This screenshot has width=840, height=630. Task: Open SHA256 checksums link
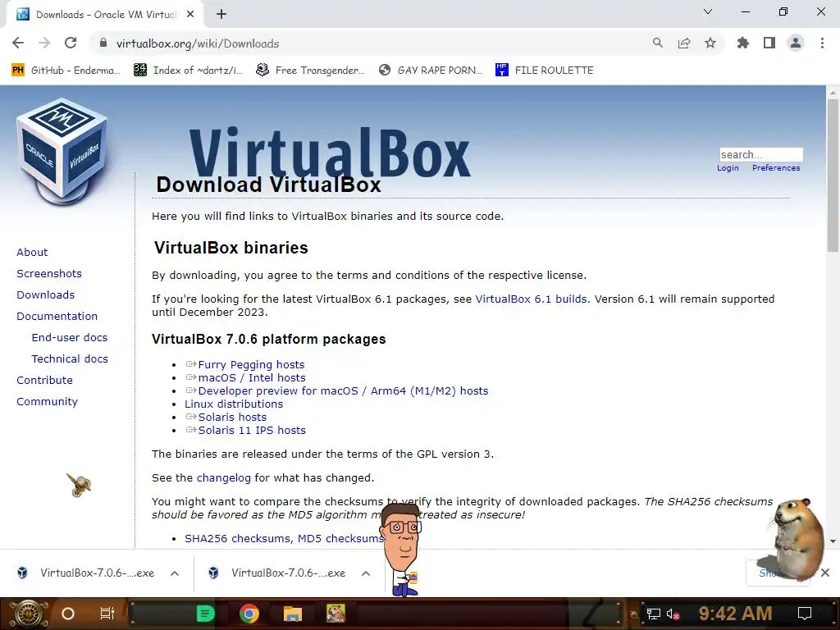point(237,538)
